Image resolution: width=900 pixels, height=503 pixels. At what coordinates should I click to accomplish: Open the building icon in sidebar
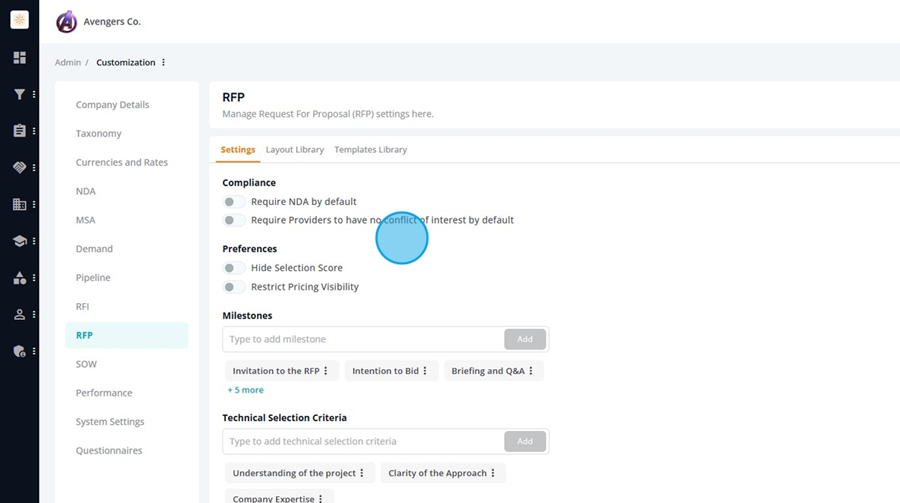coord(20,204)
